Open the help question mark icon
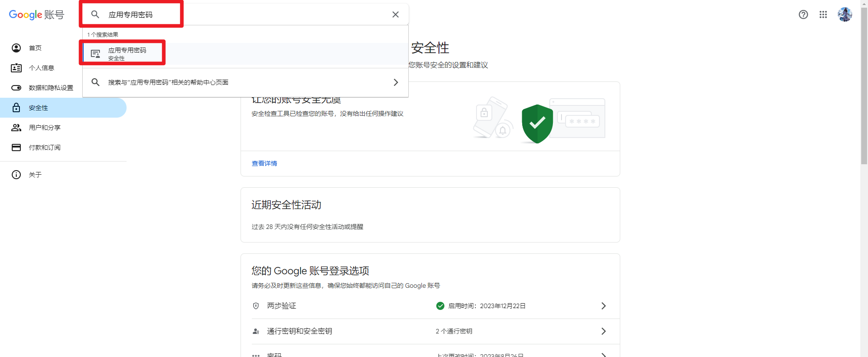Viewport: 868px width, 357px height. [x=803, y=14]
